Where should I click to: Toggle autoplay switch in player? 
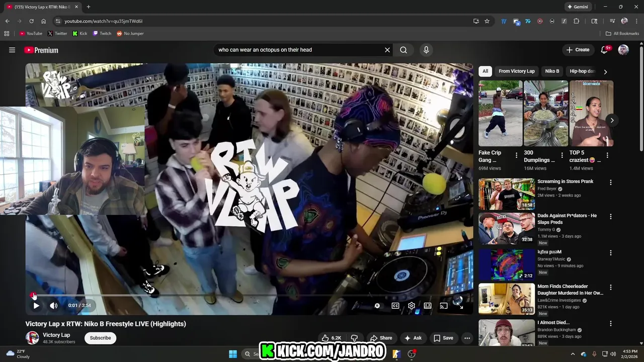[377, 306]
